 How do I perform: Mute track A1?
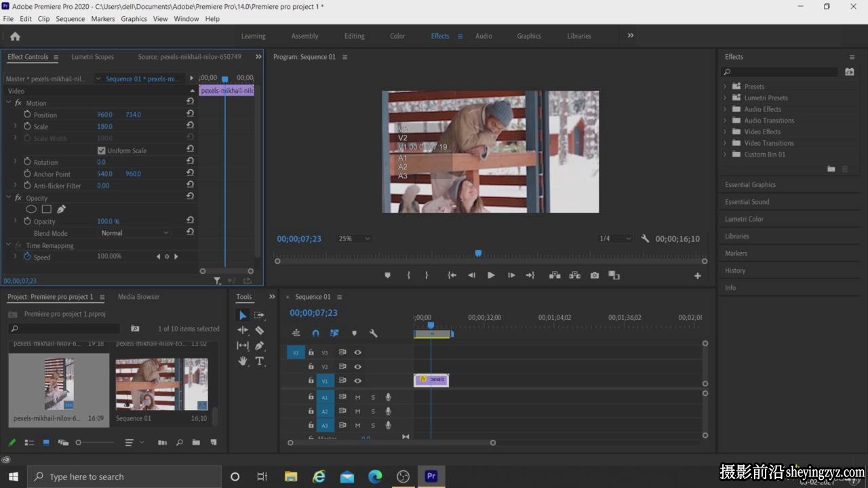[x=357, y=397]
